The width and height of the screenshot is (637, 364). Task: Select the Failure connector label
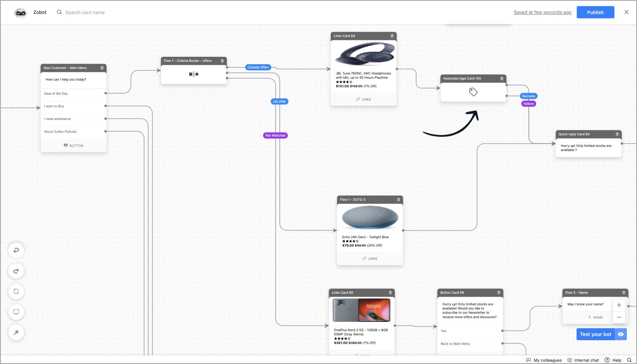529,104
